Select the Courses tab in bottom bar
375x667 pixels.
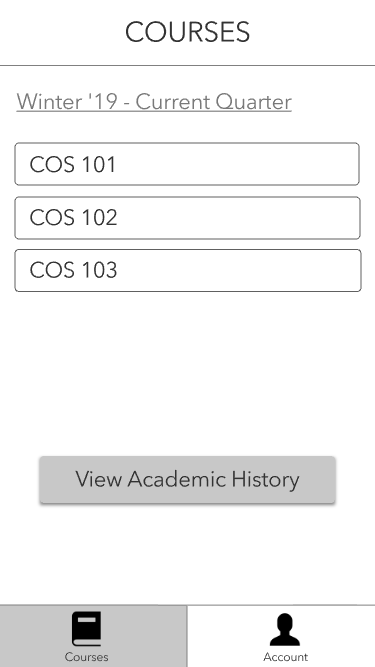93,636
